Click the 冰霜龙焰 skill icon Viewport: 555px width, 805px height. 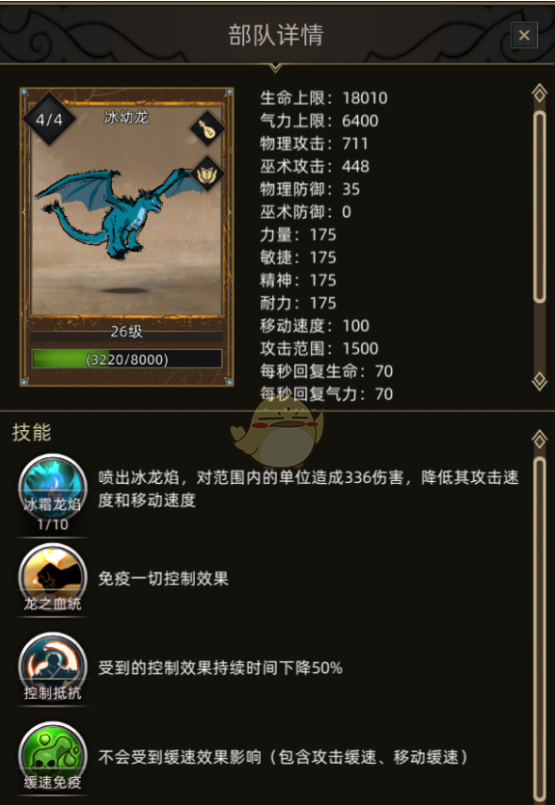(x=52, y=488)
